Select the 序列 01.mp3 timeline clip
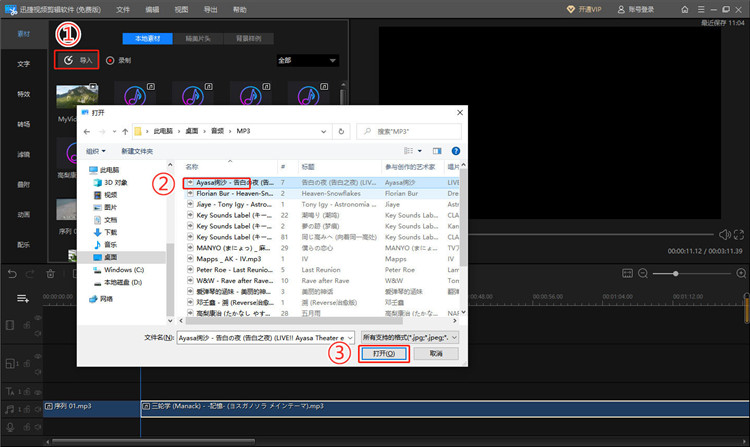 [x=91, y=409]
